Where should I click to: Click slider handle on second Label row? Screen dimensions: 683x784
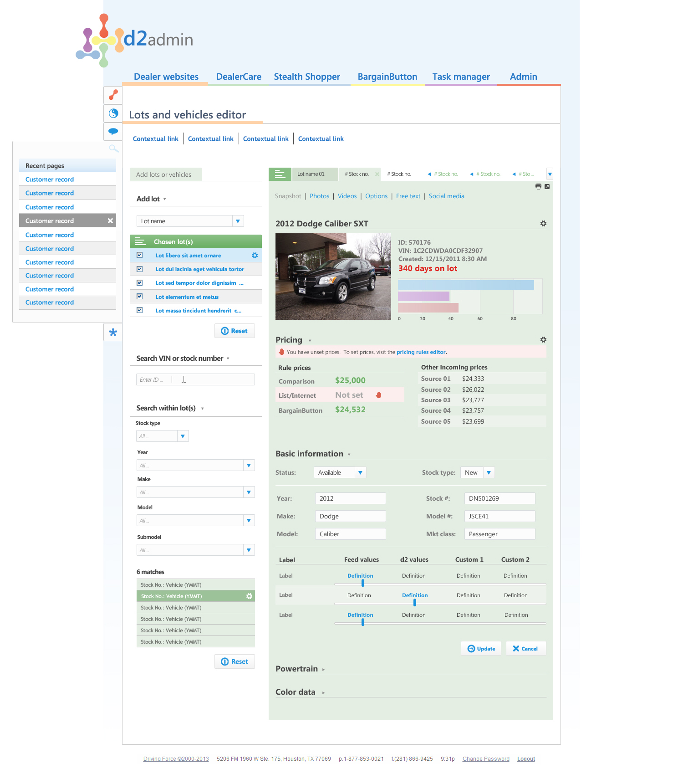click(x=415, y=603)
